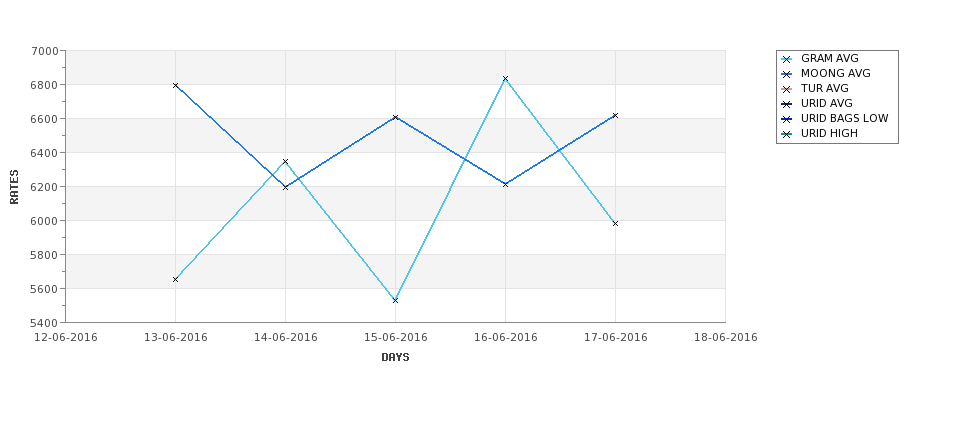
Task: Toggle the URID HIGH legend label
Action: click(829, 133)
